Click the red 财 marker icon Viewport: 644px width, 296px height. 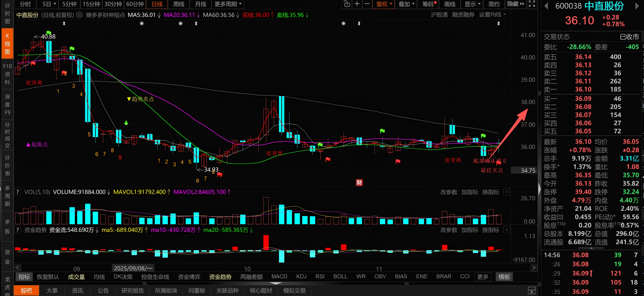[359, 183]
